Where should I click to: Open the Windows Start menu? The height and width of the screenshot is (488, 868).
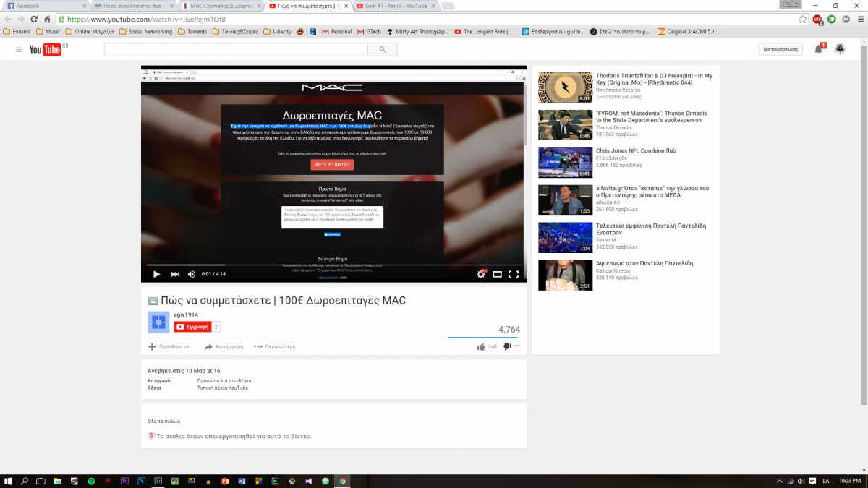9,481
